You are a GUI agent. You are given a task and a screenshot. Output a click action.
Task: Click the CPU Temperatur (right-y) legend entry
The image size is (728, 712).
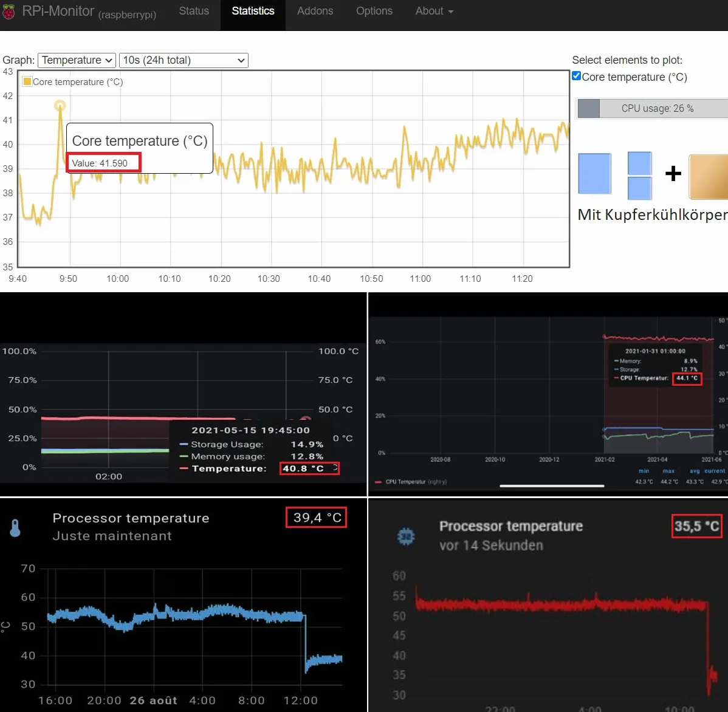411,482
